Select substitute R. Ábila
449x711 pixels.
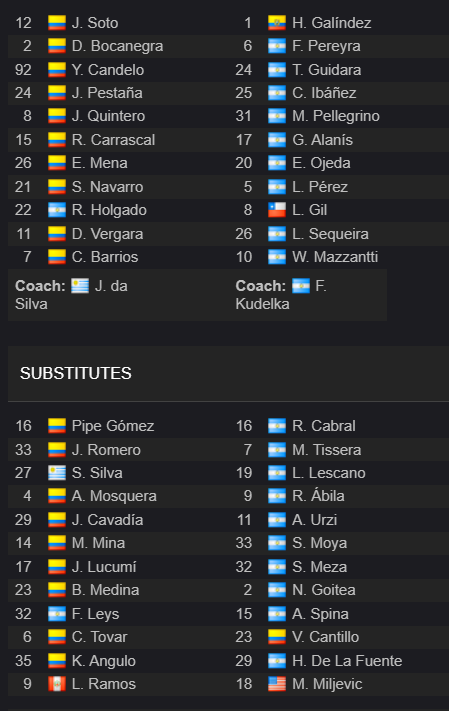[318, 496]
